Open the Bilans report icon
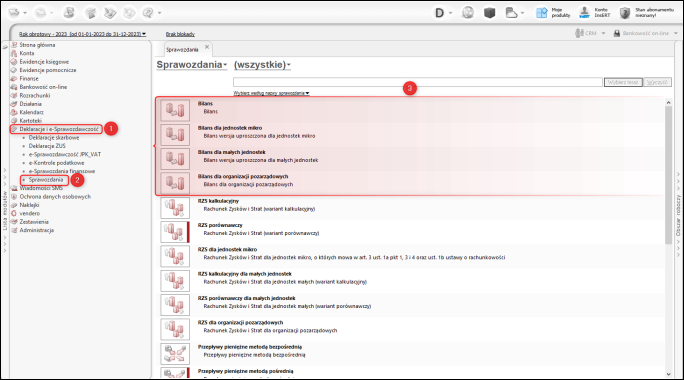 [175, 110]
